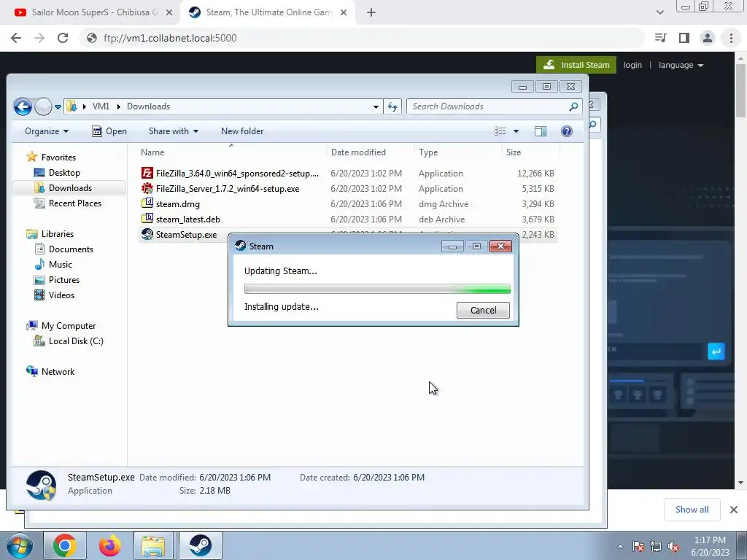Close the Sailor Moon YouTube tab

click(x=169, y=13)
